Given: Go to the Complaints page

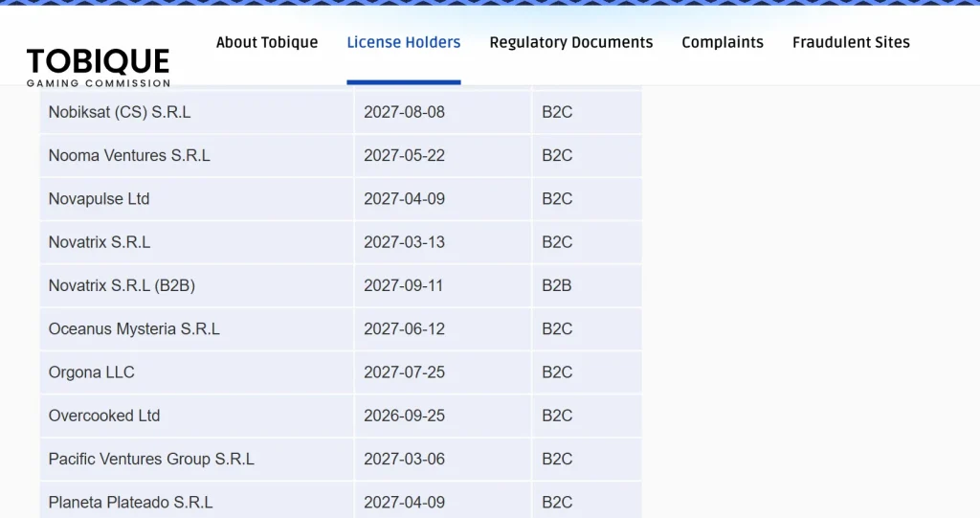Looking at the screenshot, I should coord(723,42).
